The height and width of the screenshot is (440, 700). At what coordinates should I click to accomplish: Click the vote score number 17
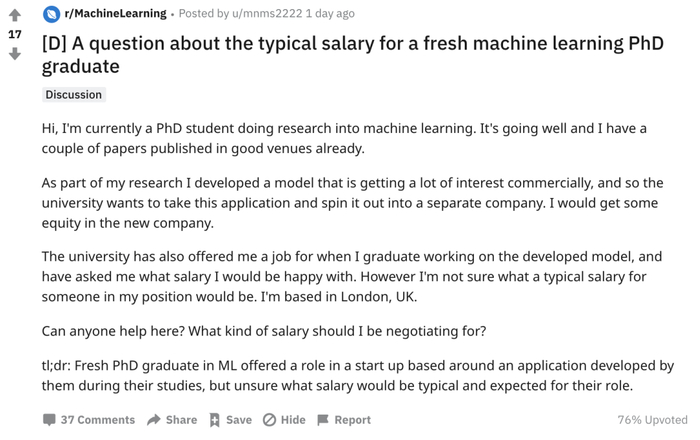click(14, 34)
